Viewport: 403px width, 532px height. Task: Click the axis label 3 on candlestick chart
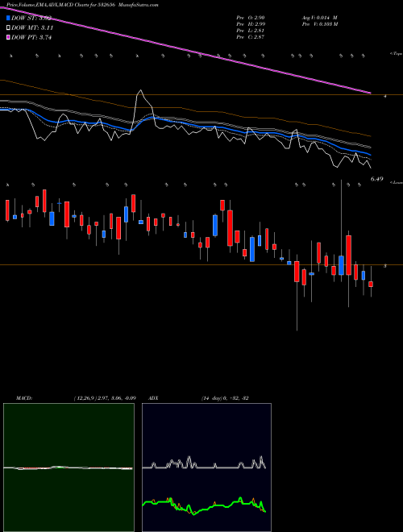tap(384, 266)
